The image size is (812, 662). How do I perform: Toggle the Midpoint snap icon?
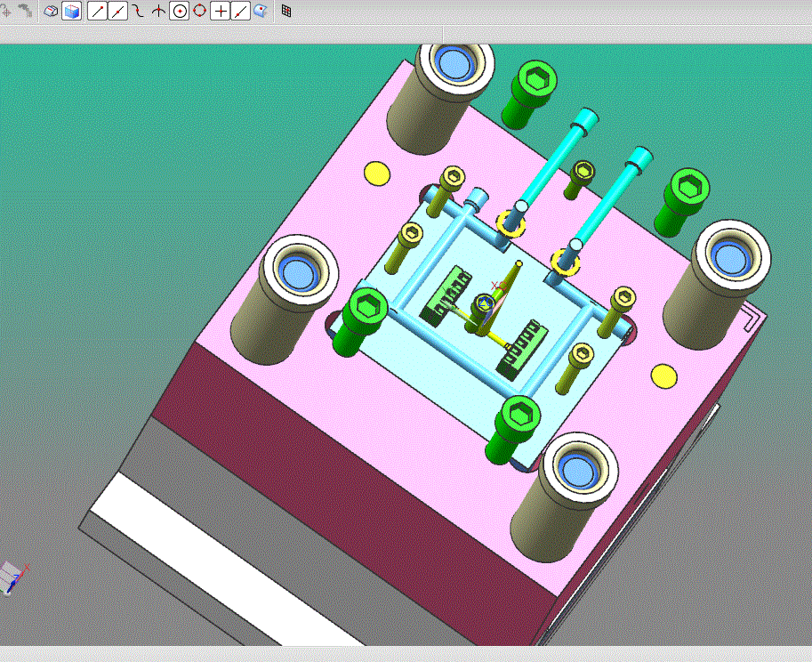117,11
